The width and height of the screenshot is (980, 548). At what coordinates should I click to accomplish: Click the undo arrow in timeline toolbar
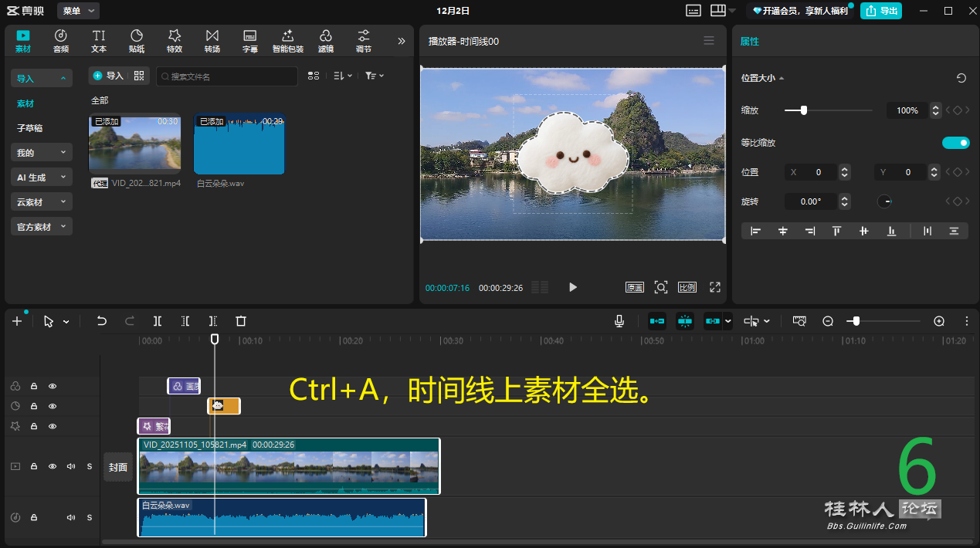[x=101, y=321]
